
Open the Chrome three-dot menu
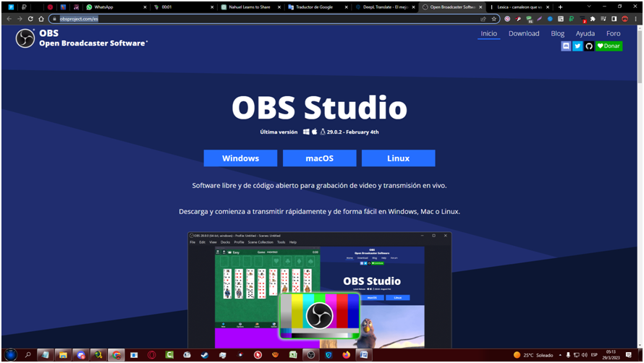click(x=635, y=19)
